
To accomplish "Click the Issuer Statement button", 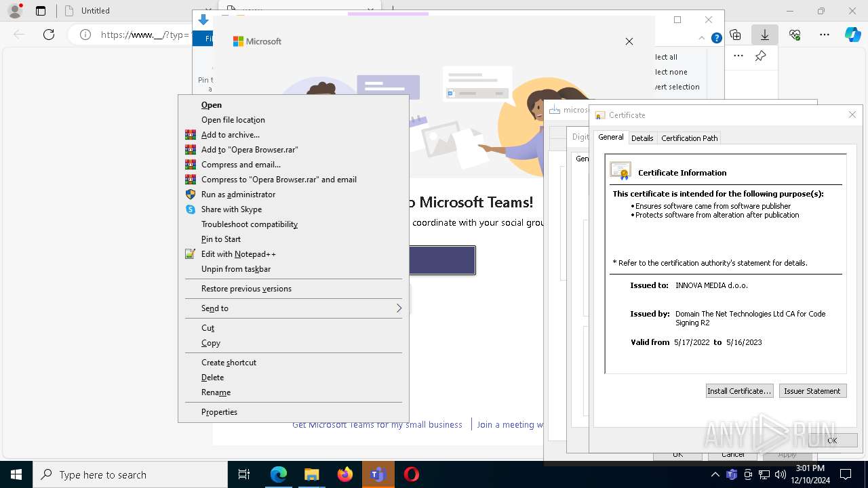I will 812,391.
